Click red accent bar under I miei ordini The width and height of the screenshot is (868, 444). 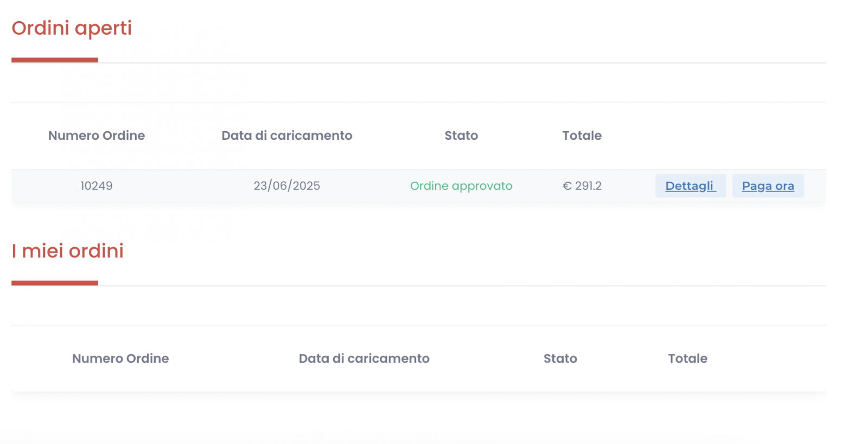coord(55,283)
